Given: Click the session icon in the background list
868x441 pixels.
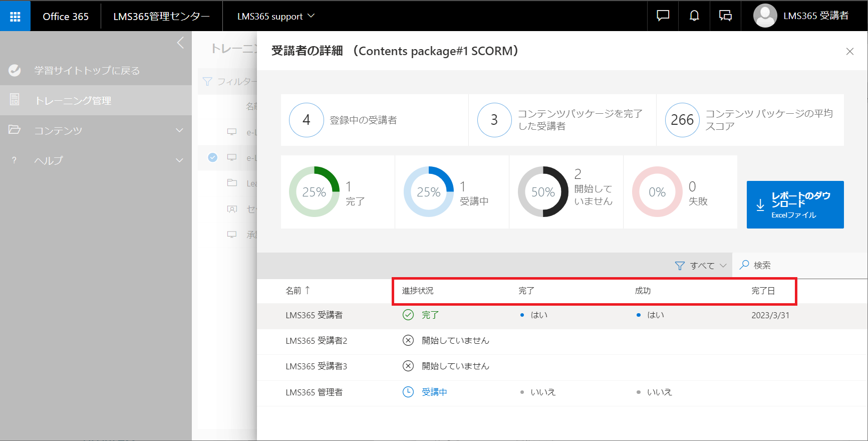Looking at the screenshot, I should [x=232, y=209].
